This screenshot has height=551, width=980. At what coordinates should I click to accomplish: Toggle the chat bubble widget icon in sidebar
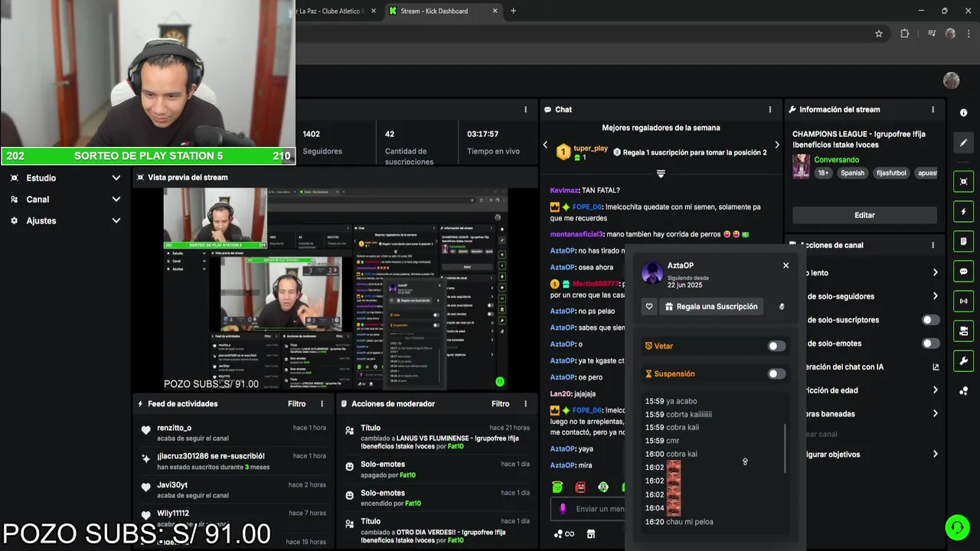click(x=963, y=271)
